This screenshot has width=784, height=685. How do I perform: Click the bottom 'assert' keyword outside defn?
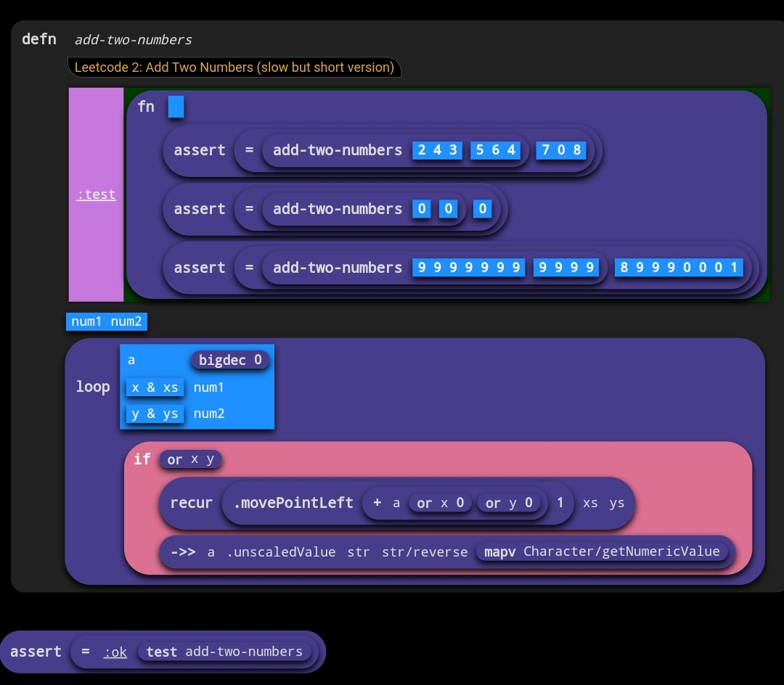(36, 652)
